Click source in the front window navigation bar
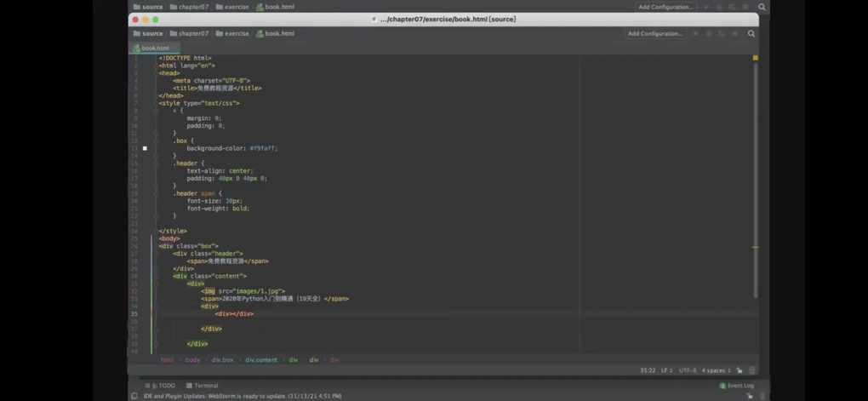The height and width of the screenshot is (401, 868). click(x=148, y=34)
